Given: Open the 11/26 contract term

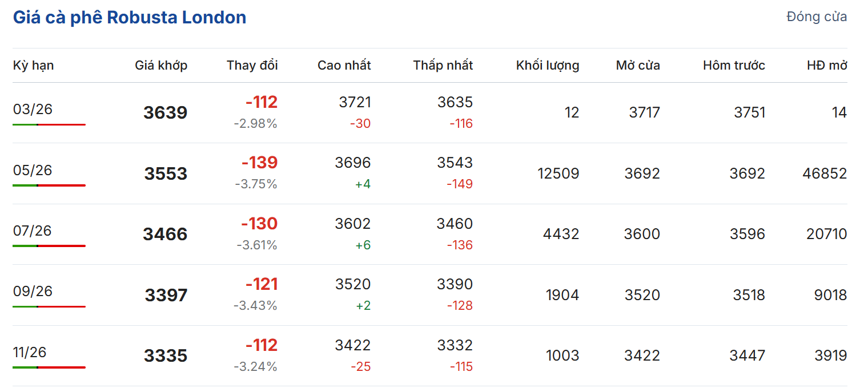Looking at the screenshot, I should tap(30, 352).
